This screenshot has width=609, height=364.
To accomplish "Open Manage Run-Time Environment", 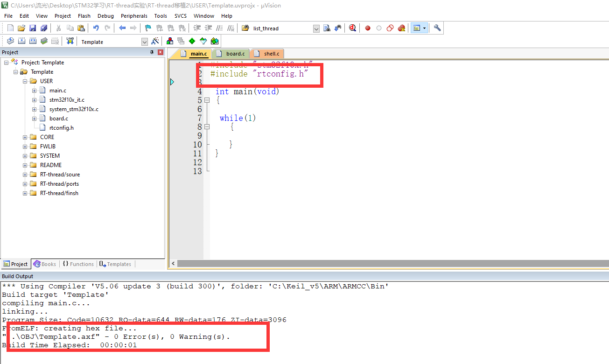I will tap(192, 41).
